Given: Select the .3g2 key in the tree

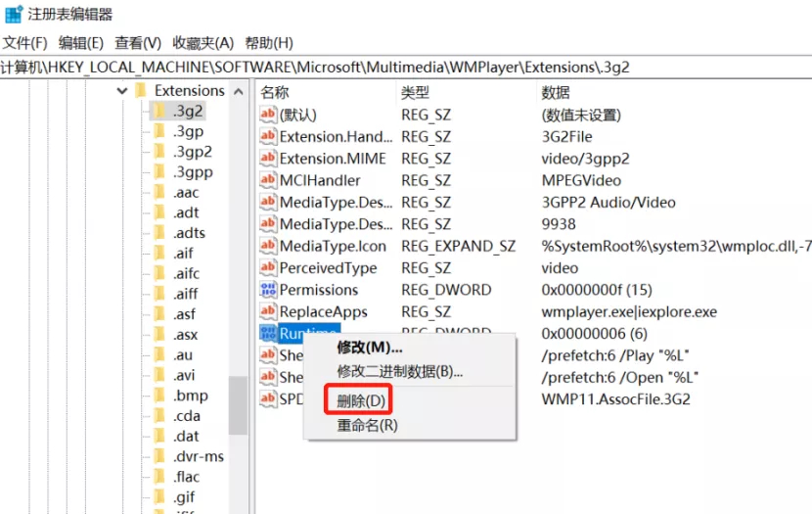Looking at the screenshot, I should click(188, 111).
